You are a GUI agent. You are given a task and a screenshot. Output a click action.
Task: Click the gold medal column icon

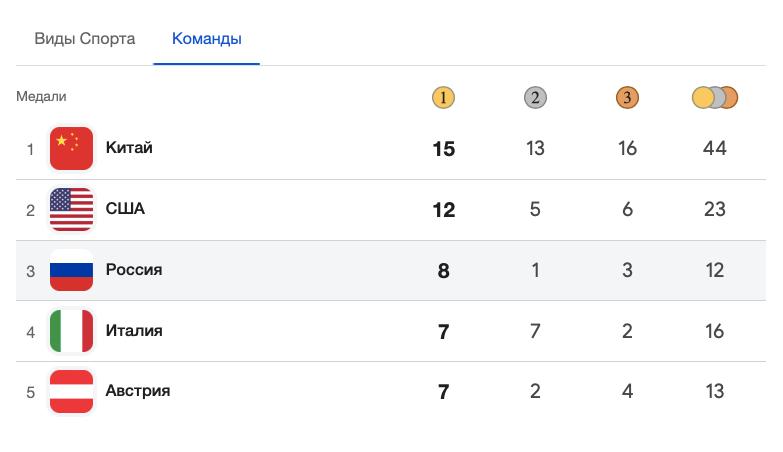pyautogui.click(x=444, y=98)
